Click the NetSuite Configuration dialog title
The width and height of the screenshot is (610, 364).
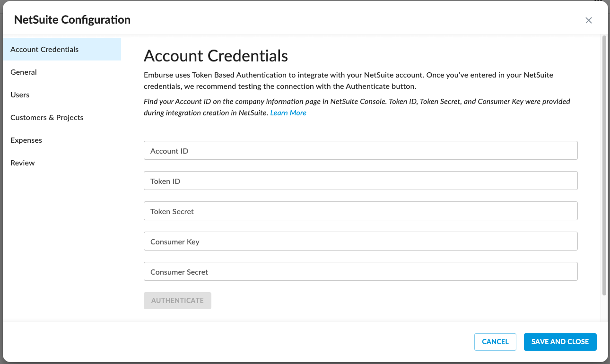pyautogui.click(x=71, y=20)
